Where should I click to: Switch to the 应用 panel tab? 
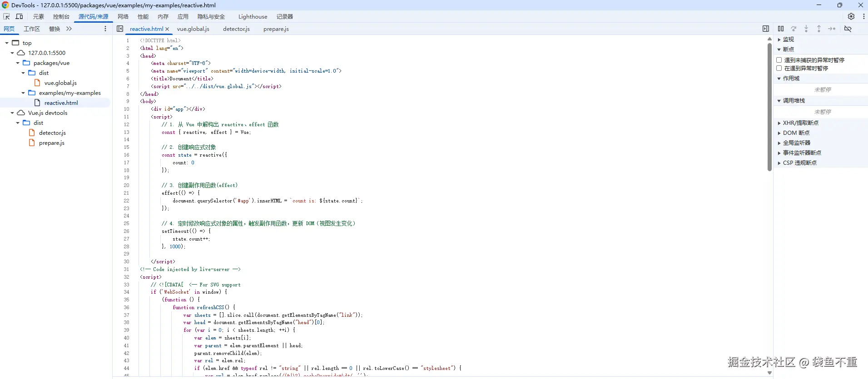click(x=183, y=16)
